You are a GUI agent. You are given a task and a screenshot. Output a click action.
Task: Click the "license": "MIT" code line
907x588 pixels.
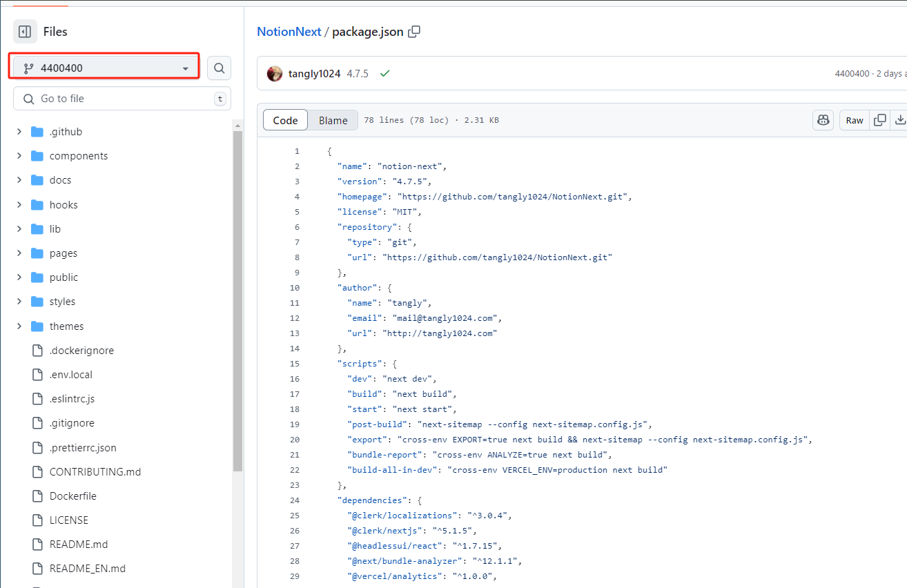pos(379,212)
